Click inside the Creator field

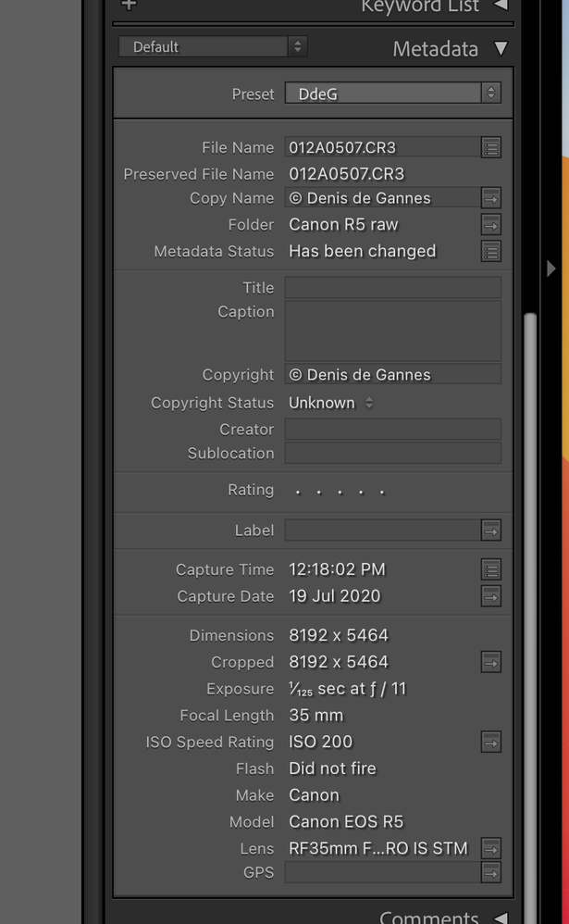coord(393,429)
